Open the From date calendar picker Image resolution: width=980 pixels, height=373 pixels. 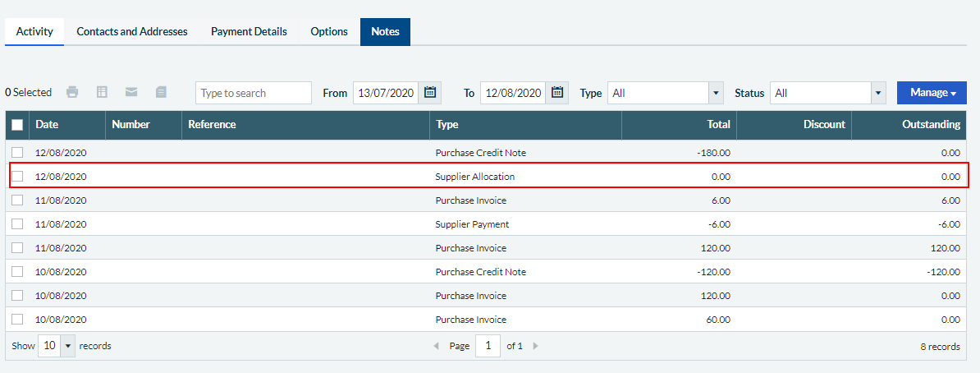pos(430,93)
